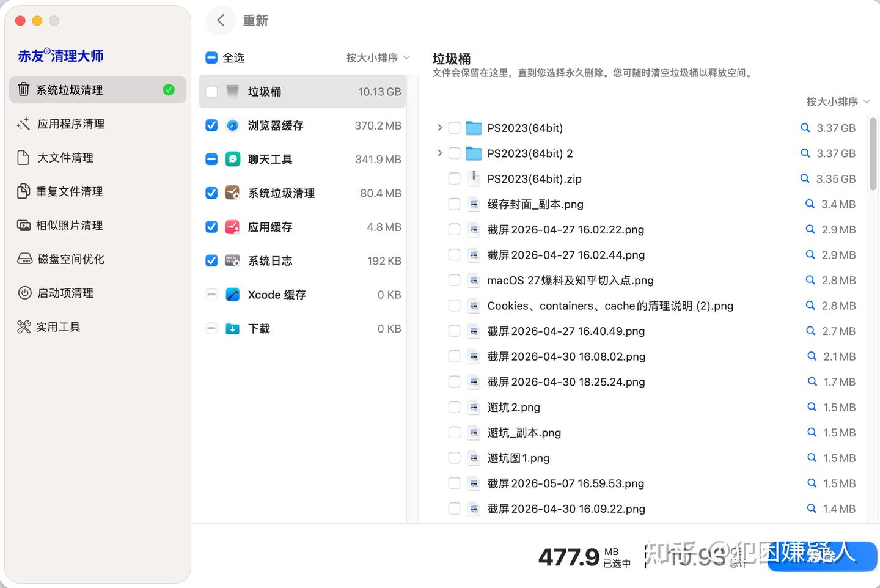
Task: Go to 重复文件清理 section
Action: (x=98, y=191)
